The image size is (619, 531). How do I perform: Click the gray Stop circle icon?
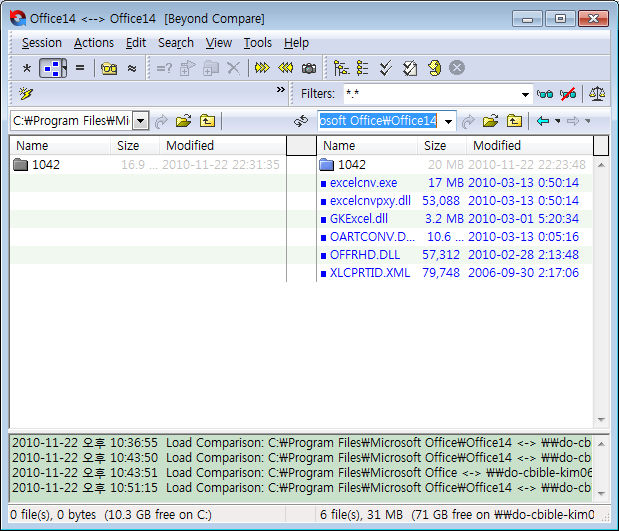tap(457, 68)
